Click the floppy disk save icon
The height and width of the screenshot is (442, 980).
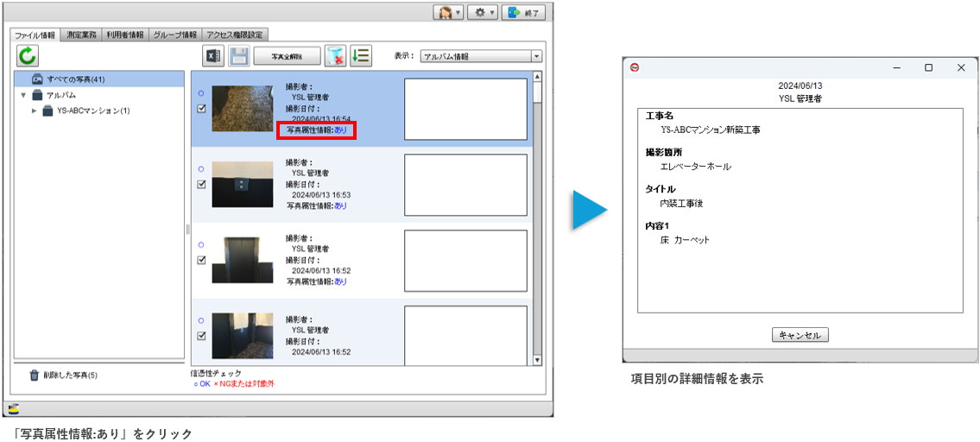[x=239, y=56]
